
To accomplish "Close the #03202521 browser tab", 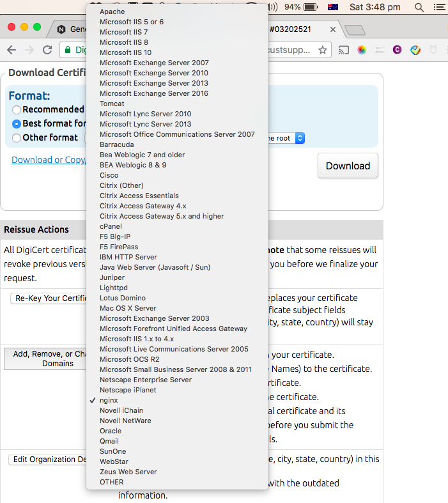I will click(x=333, y=29).
